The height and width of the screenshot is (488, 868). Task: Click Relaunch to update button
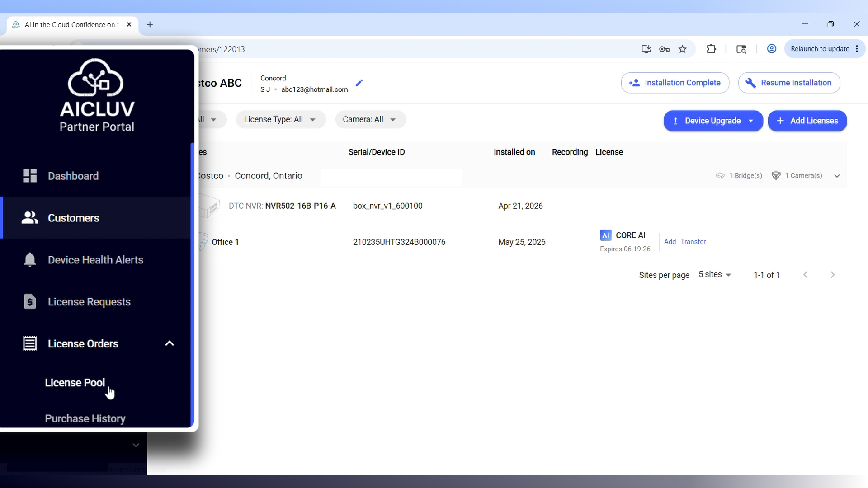(x=820, y=49)
